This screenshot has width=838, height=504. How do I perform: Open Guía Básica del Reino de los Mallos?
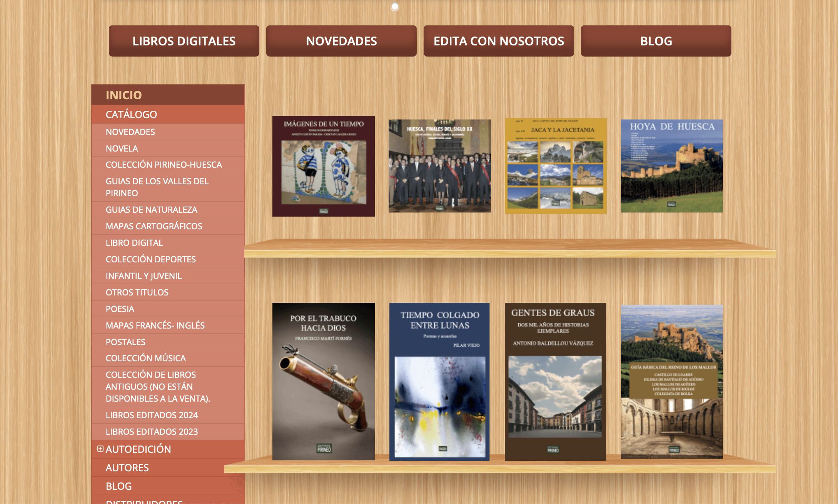click(671, 382)
